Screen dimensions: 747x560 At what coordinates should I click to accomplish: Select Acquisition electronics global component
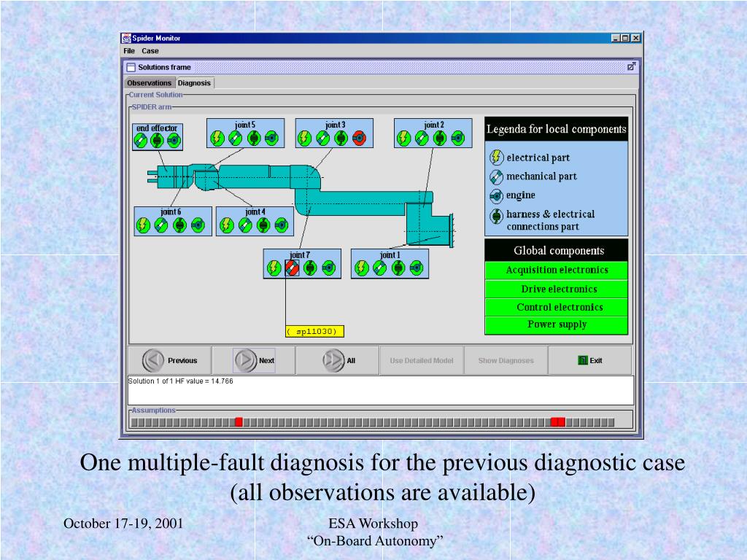[557, 270]
